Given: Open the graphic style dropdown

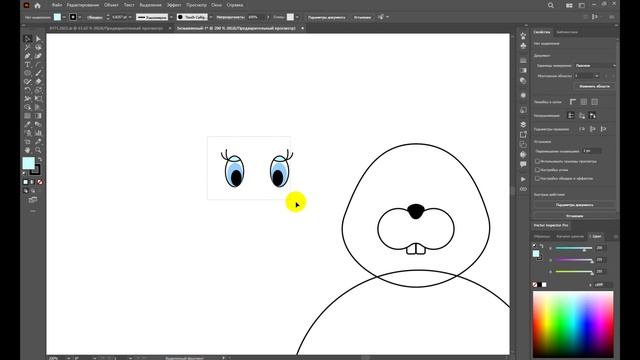Looking at the screenshot, I should click(297, 17).
